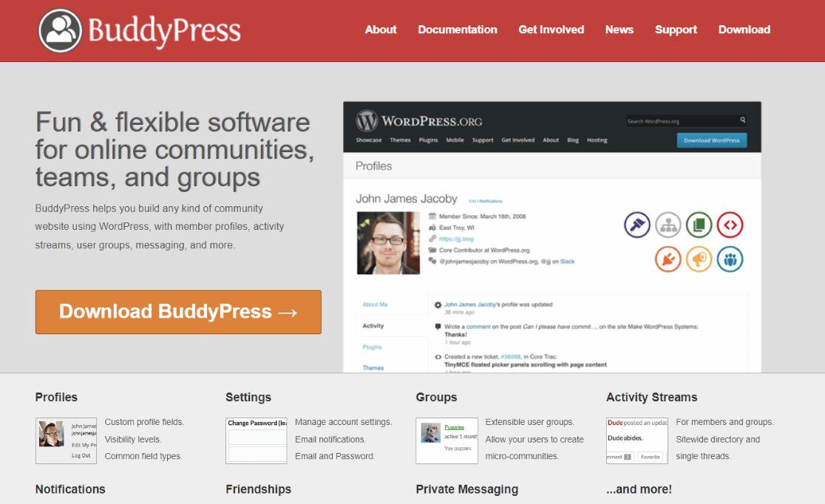Open the News menu in BuddyPress navigation
This screenshot has width=825, height=504.
[x=619, y=30]
